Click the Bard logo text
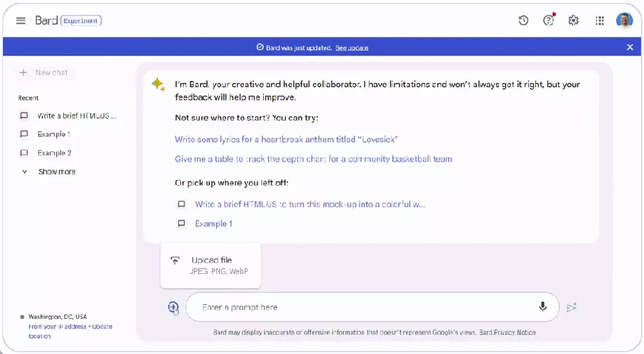 point(47,20)
